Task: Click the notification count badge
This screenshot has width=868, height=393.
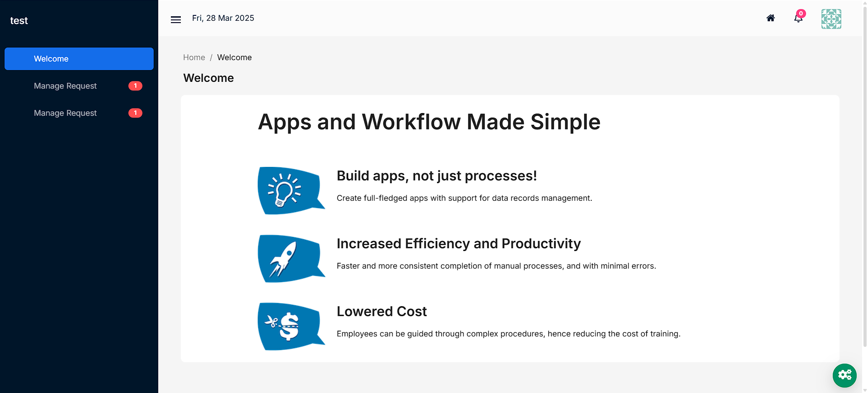Action: click(801, 14)
